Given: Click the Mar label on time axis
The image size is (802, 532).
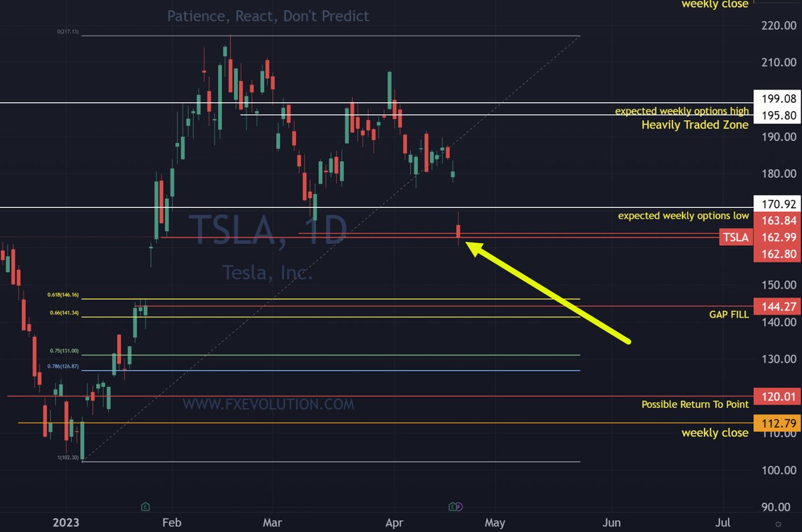Looking at the screenshot, I should [x=273, y=521].
